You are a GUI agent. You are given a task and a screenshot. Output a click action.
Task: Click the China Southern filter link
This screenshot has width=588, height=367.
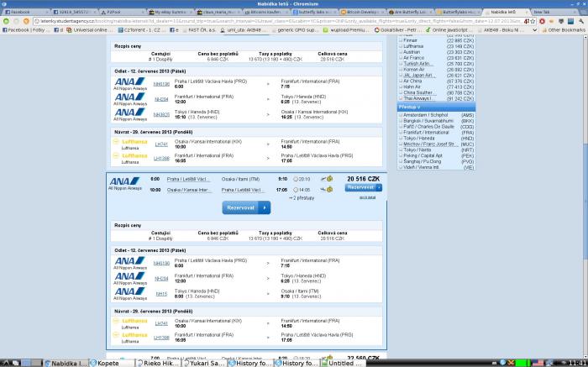pyautogui.click(x=419, y=92)
